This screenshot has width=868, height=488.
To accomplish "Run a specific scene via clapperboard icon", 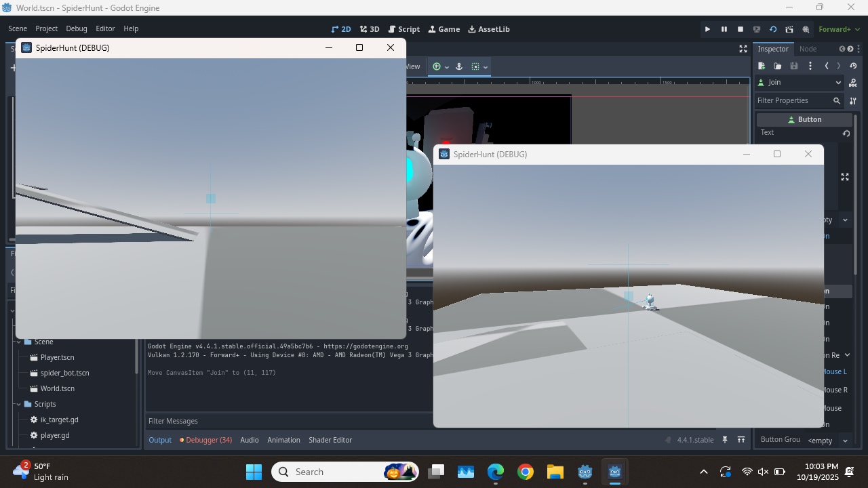I will coord(789,29).
